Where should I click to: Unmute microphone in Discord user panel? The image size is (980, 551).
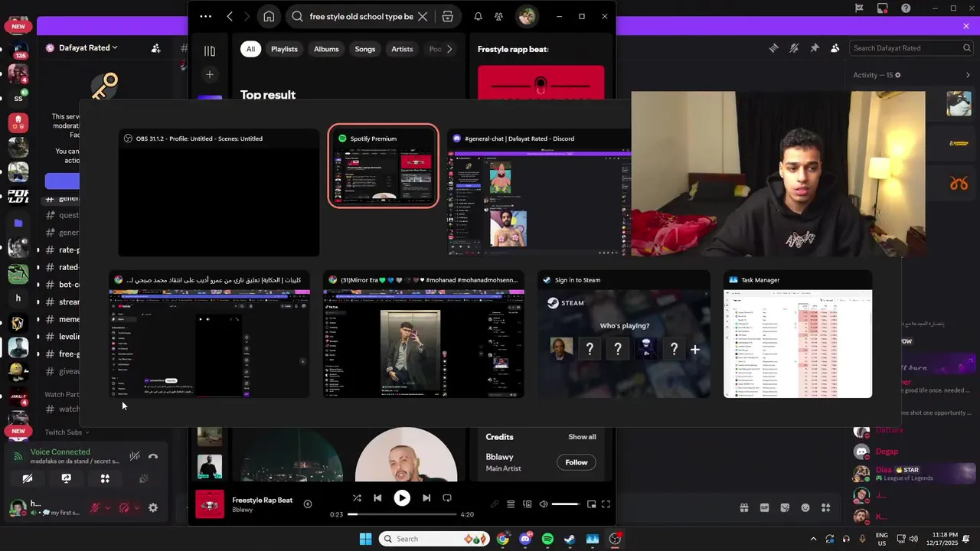[96, 507]
